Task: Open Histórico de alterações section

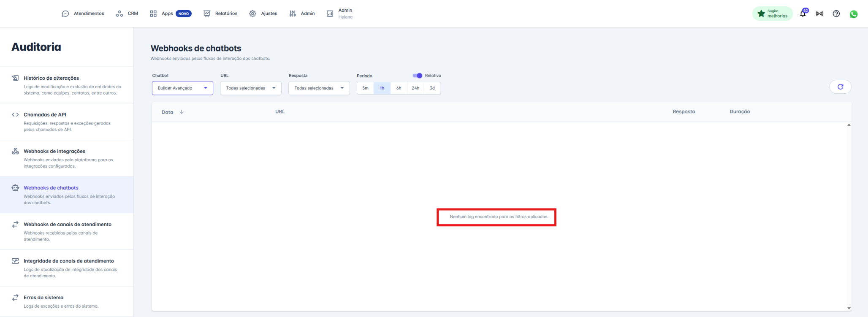Action: tap(51, 78)
